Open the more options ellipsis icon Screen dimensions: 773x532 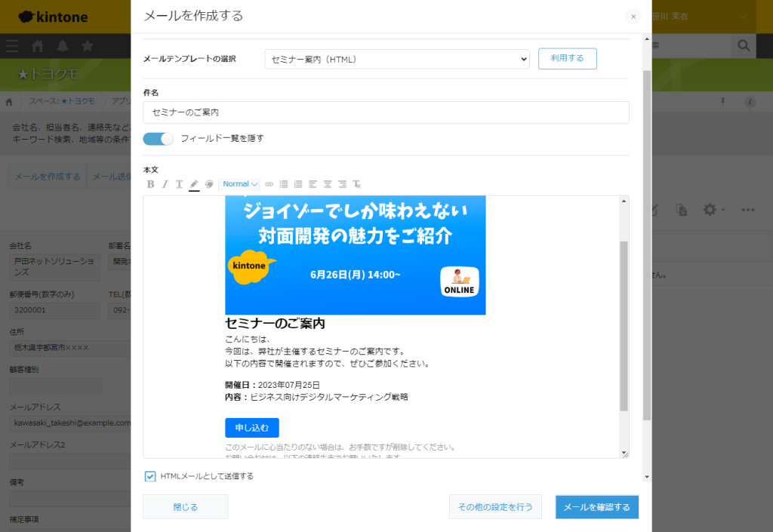click(748, 210)
